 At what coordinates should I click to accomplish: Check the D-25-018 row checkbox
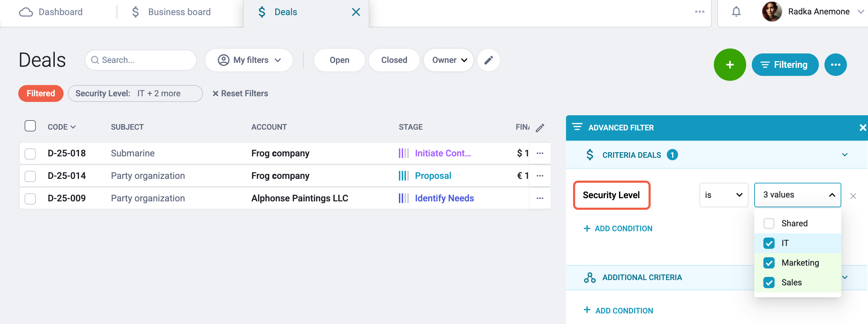tap(30, 154)
